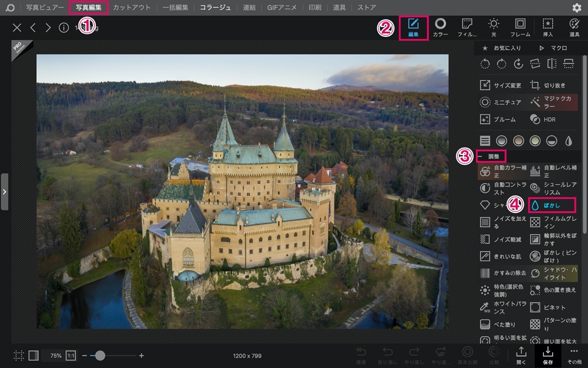The image size is (588, 368).
Task: Expand the left side panel arrow
Action: tap(4, 191)
